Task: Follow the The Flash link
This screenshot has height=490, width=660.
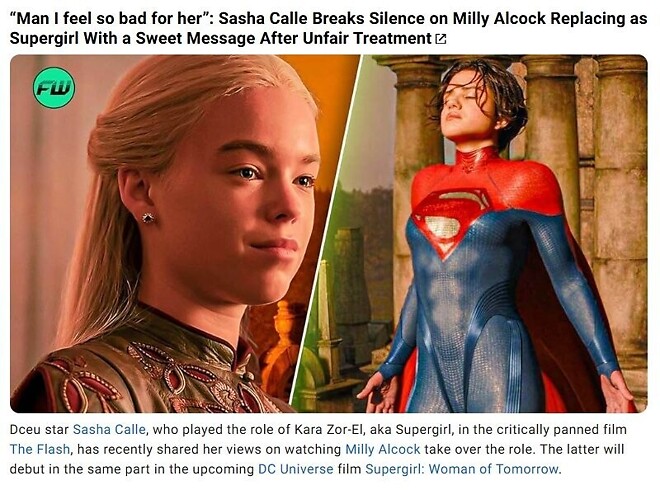Action: pos(40,449)
